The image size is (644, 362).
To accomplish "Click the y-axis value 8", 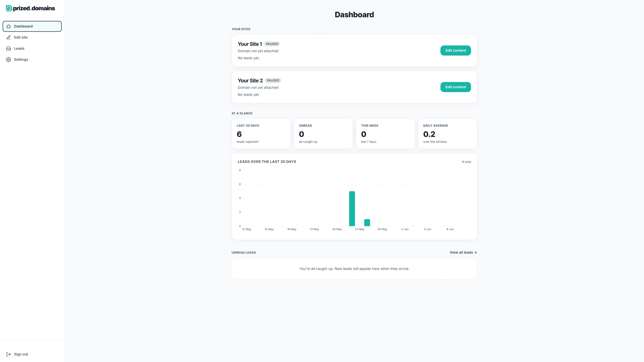I will click(240, 170).
